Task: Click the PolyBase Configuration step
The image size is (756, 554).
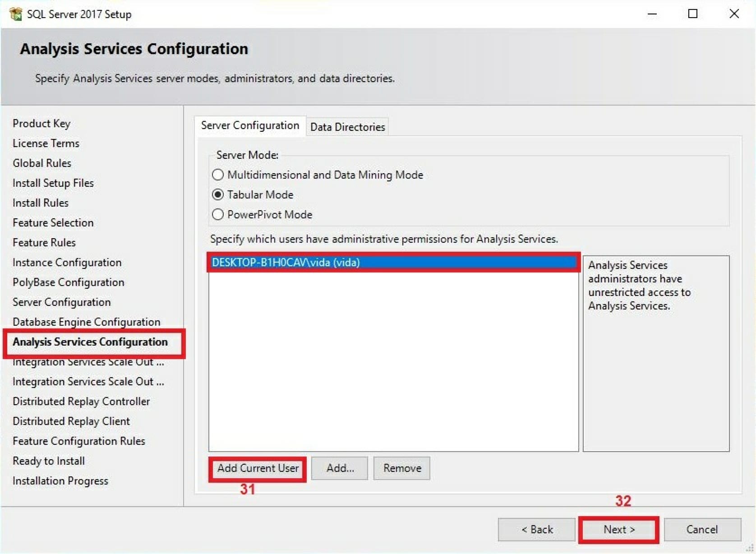Action: click(69, 282)
